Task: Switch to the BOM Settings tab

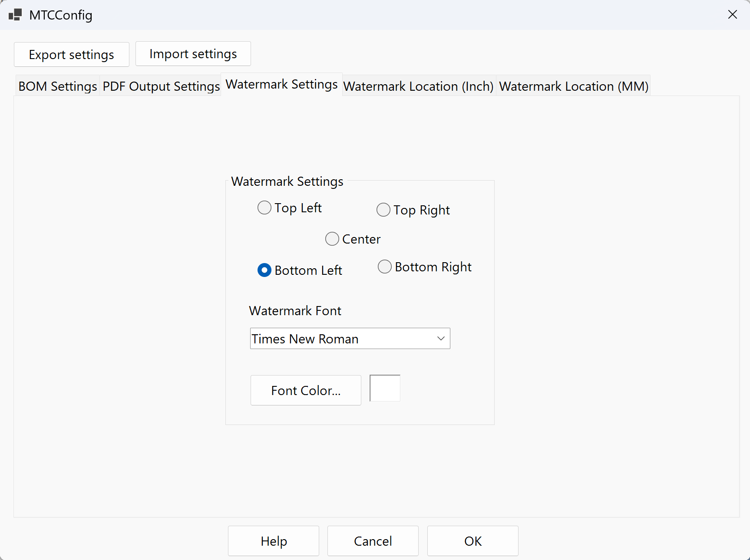Action: click(x=58, y=86)
